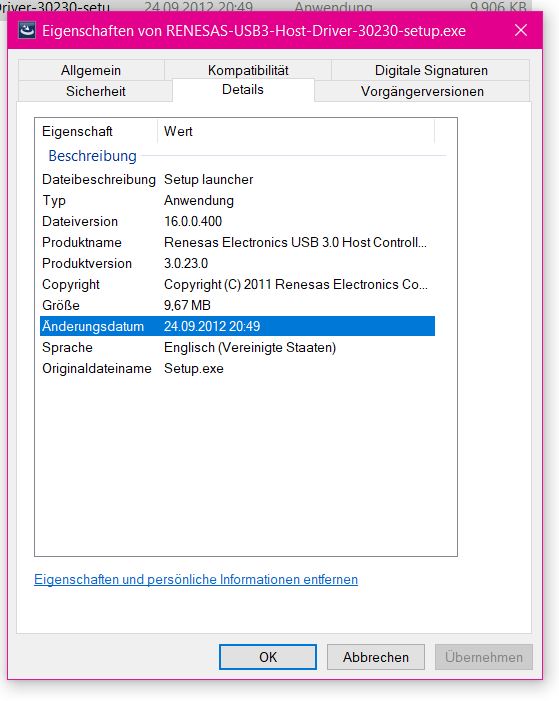Select the Dateiversion 16.0.0.400 row
The height and width of the screenshot is (701, 559).
(237, 221)
